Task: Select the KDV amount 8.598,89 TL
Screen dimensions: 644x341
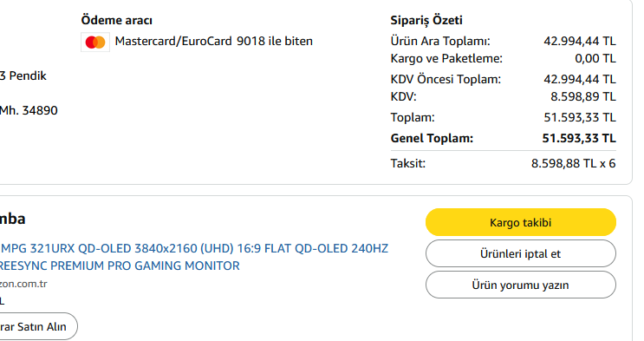Action: [582, 96]
